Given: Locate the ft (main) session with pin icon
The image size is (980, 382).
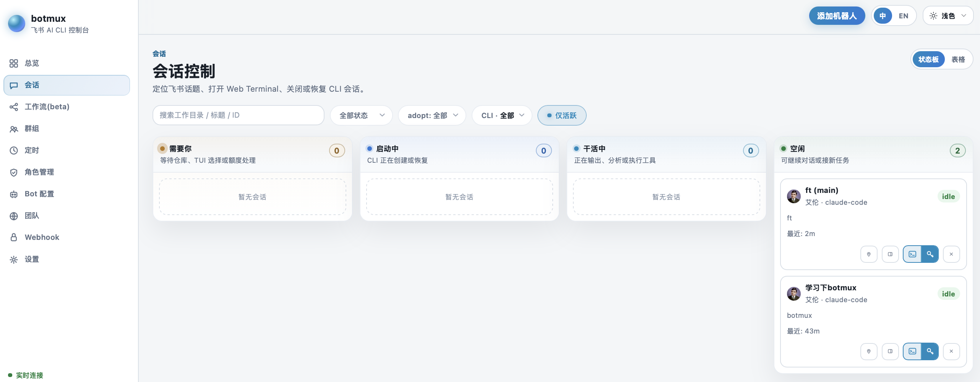Looking at the screenshot, I should [869, 254].
